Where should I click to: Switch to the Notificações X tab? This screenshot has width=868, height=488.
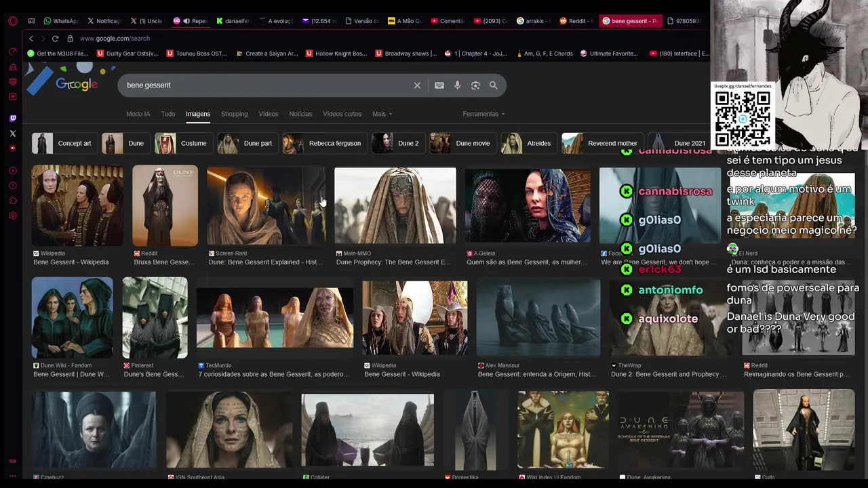point(104,21)
